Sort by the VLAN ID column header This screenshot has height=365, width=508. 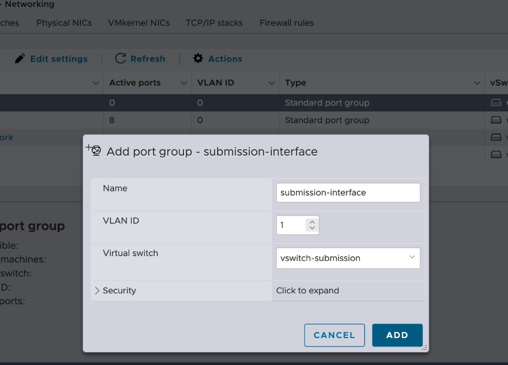point(216,83)
